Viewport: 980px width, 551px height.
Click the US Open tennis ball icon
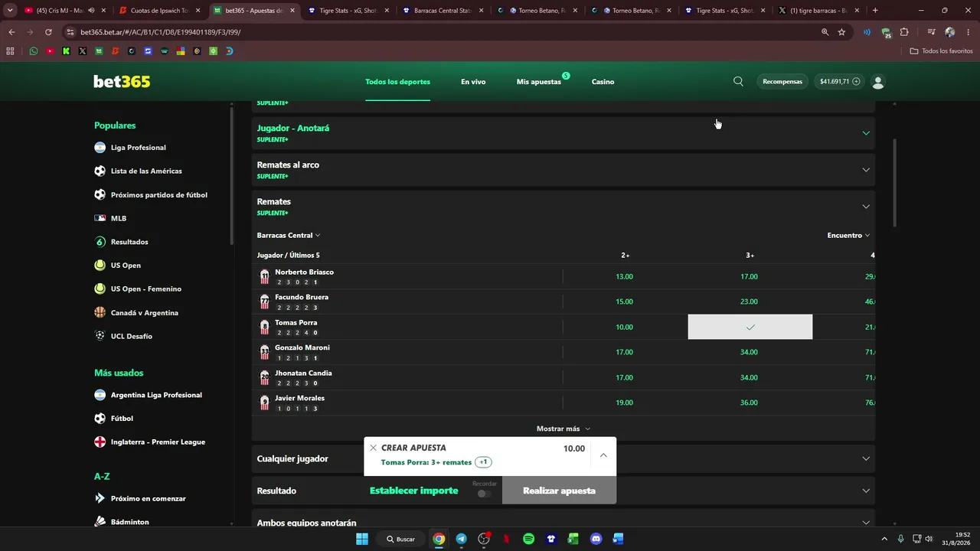coord(100,266)
